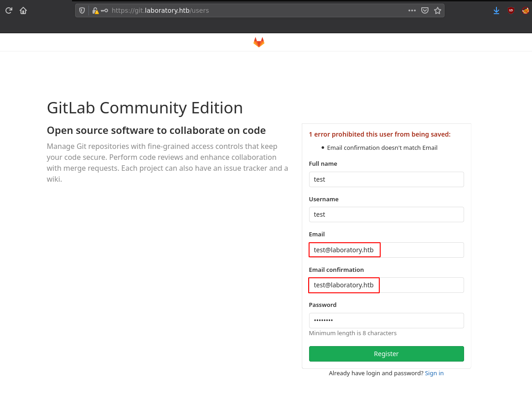Edit the Email confirmation field

point(386,285)
